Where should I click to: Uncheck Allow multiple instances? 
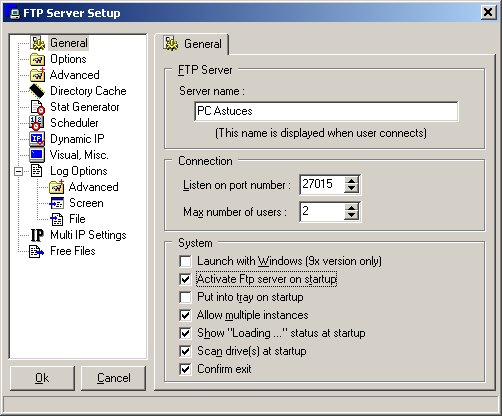point(185,315)
